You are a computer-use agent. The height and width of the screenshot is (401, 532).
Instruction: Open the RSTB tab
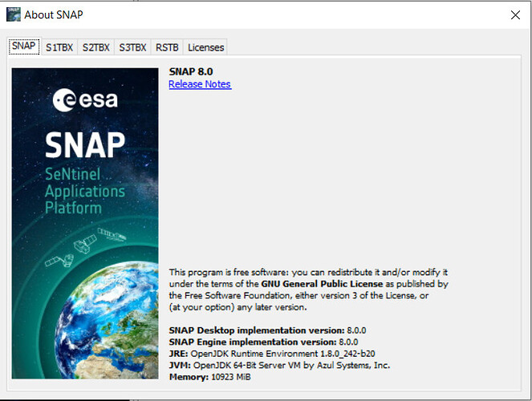point(167,47)
